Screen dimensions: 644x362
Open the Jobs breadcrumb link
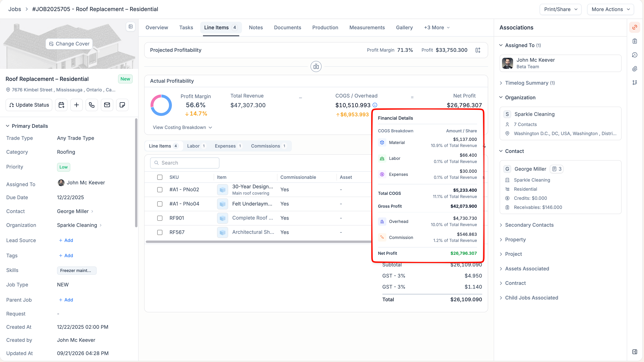(15, 9)
